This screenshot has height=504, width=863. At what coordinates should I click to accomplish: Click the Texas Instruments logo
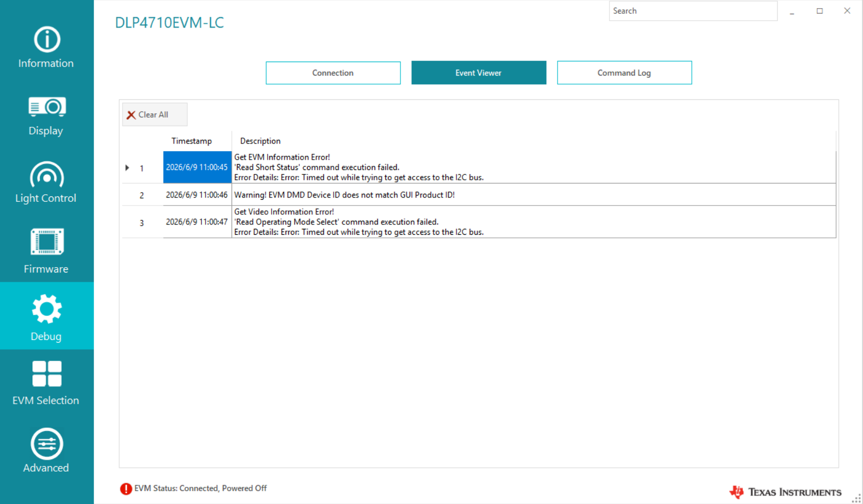(x=785, y=492)
